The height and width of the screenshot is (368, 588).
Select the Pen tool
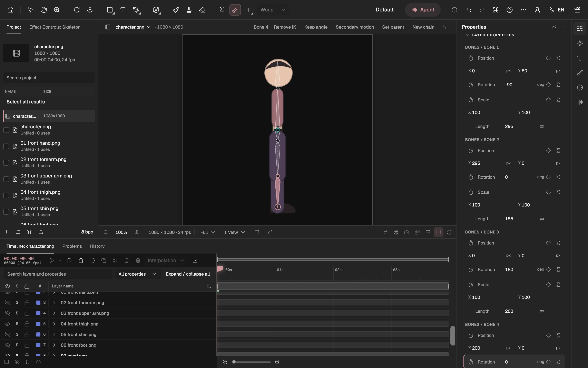(x=136, y=10)
